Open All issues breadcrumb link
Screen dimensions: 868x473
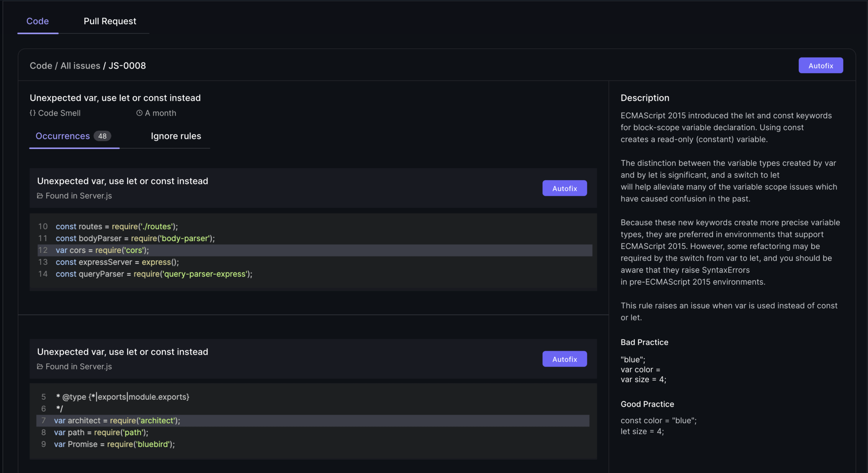pyautogui.click(x=80, y=66)
